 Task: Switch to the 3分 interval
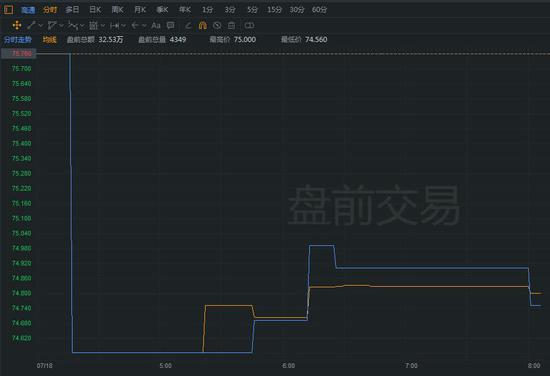tap(230, 10)
